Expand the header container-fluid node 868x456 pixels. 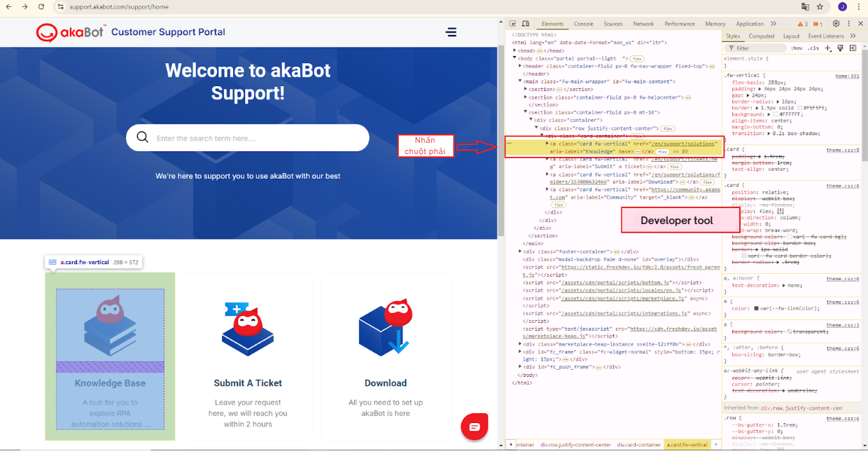click(x=520, y=66)
